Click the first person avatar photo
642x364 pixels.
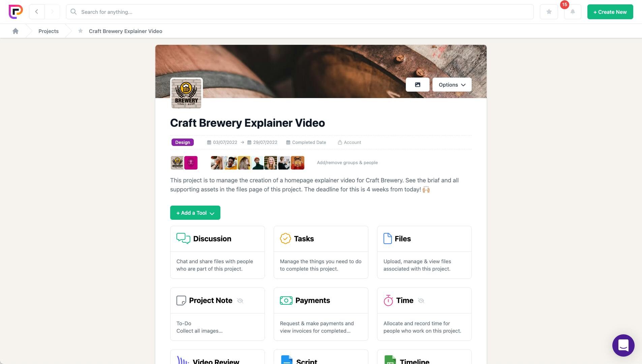point(217,163)
